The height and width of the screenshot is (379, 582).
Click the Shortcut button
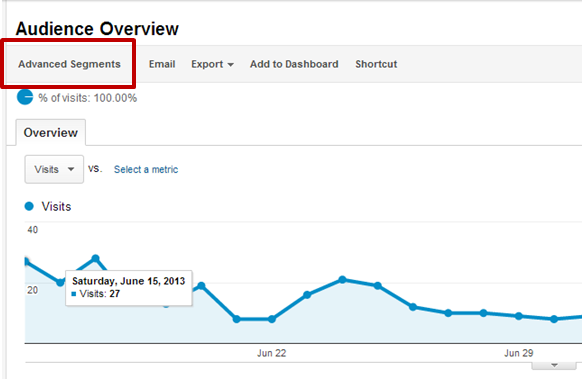(x=376, y=64)
